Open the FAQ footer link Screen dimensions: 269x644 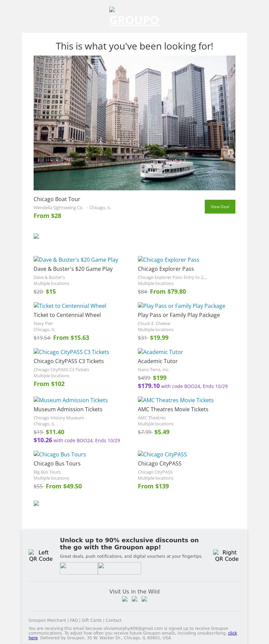(74, 620)
